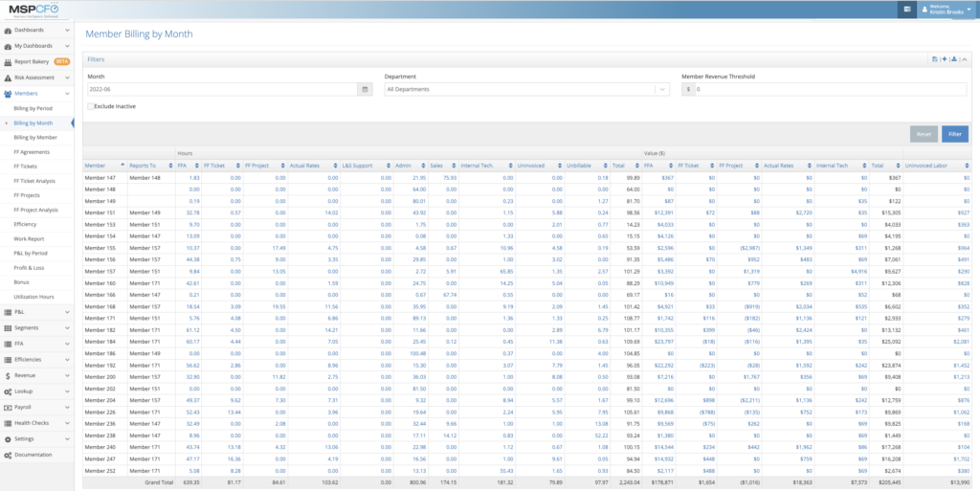Sort by hours FFA column header
The image size is (980, 491).
pyautogui.click(x=189, y=166)
